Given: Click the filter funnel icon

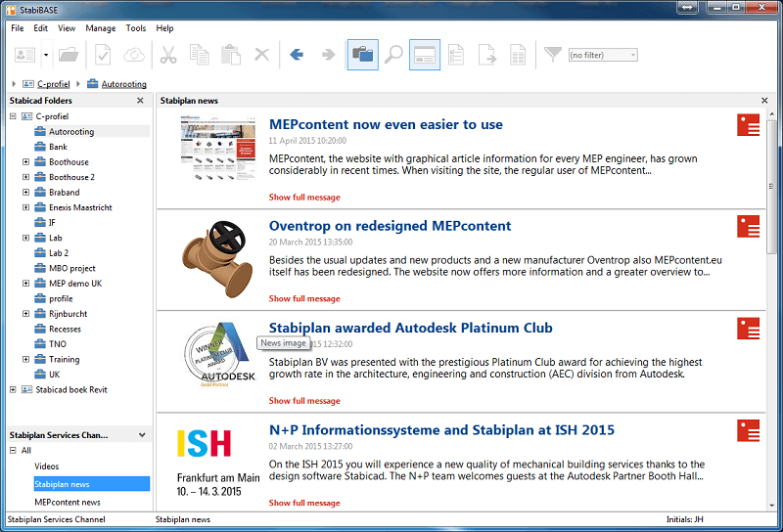Looking at the screenshot, I should coord(553,55).
